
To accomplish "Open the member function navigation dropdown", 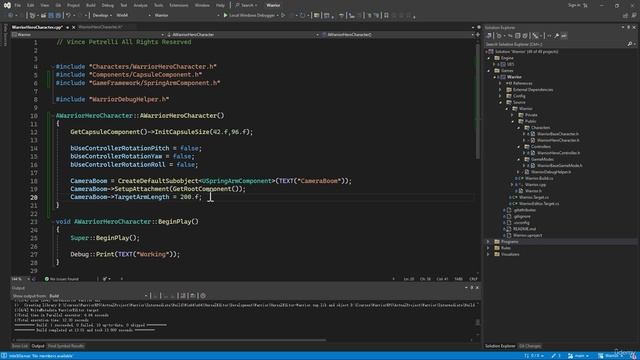I will click(x=397, y=35).
